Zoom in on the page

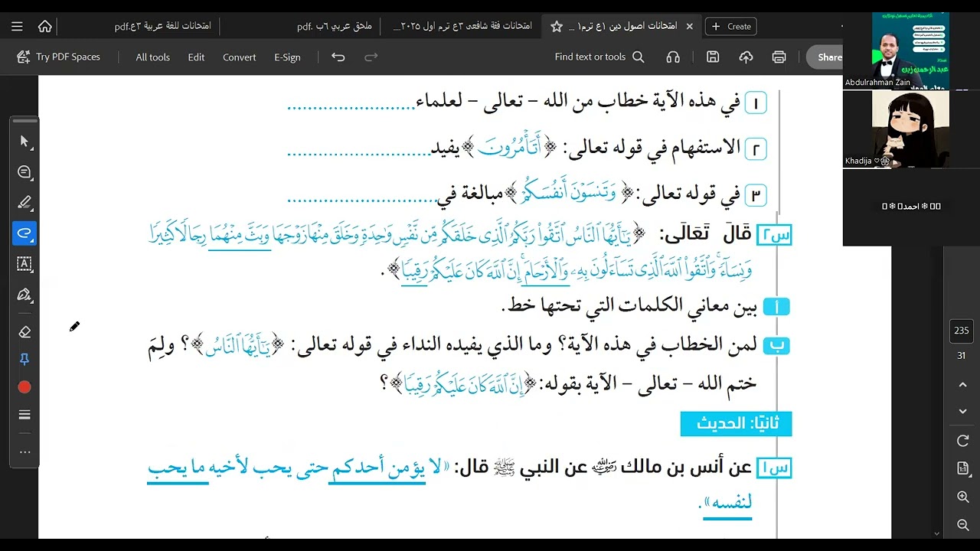pyautogui.click(x=963, y=497)
